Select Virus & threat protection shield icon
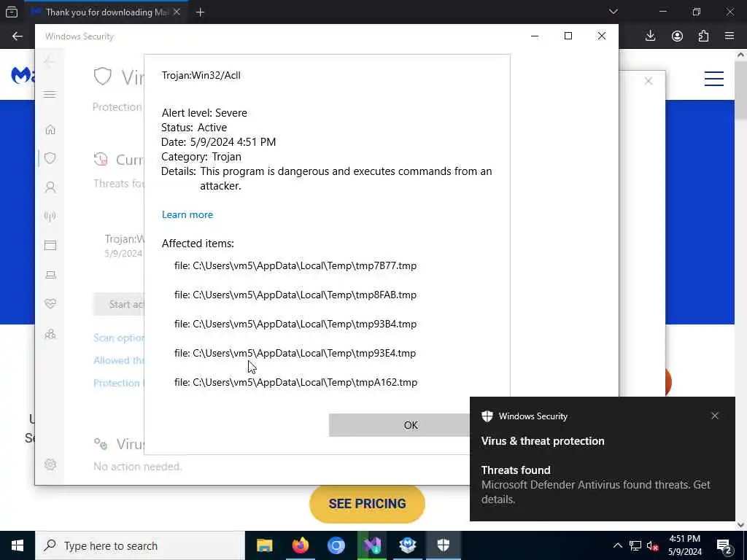This screenshot has height=560, width=747. (x=50, y=158)
